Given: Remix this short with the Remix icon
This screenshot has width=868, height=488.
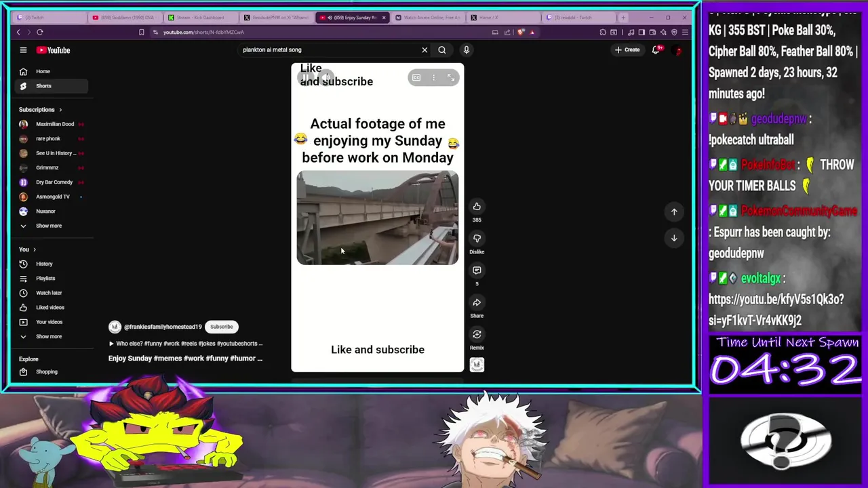Looking at the screenshot, I should 477,334.
